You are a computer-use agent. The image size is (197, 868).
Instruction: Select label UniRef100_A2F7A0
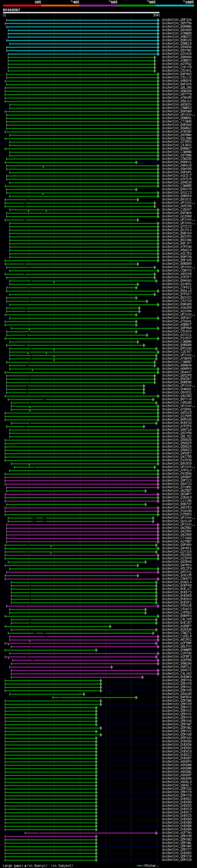[x=177, y=833]
